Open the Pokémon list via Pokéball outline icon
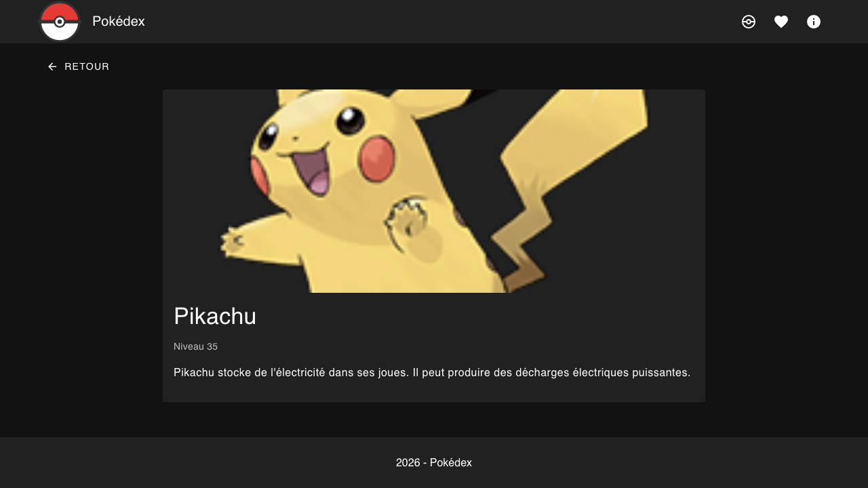The width and height of the screenshot is (868, 488). 749,22
